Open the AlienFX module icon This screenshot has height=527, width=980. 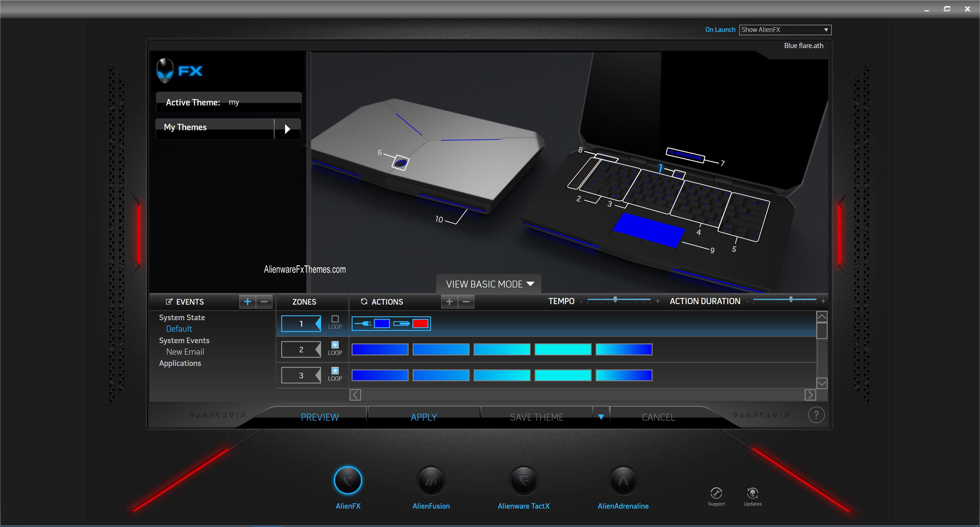click(x=348, y=480)
